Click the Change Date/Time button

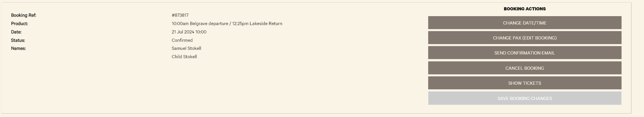point(525,23)
